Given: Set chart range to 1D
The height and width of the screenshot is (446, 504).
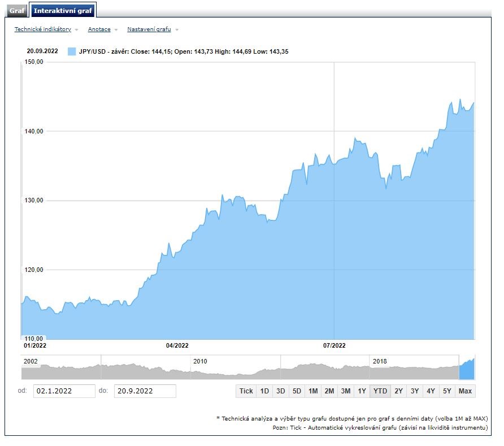Looking at the screenshot, I should [264, 391].
